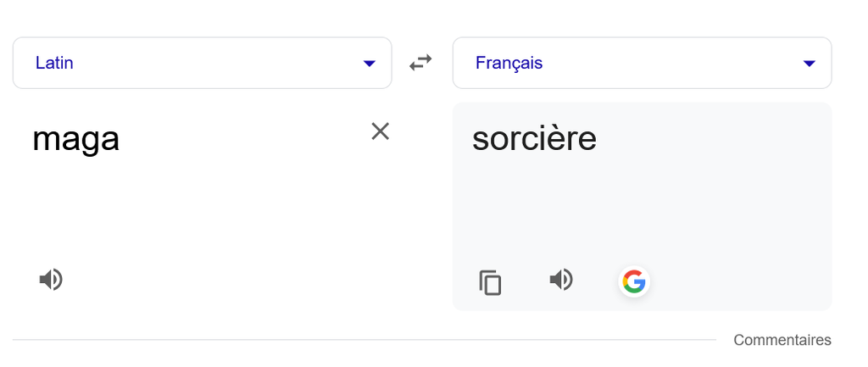
Task: Place cursor just after the text maga
Action: pyautogui.click(x=120, y=140)
